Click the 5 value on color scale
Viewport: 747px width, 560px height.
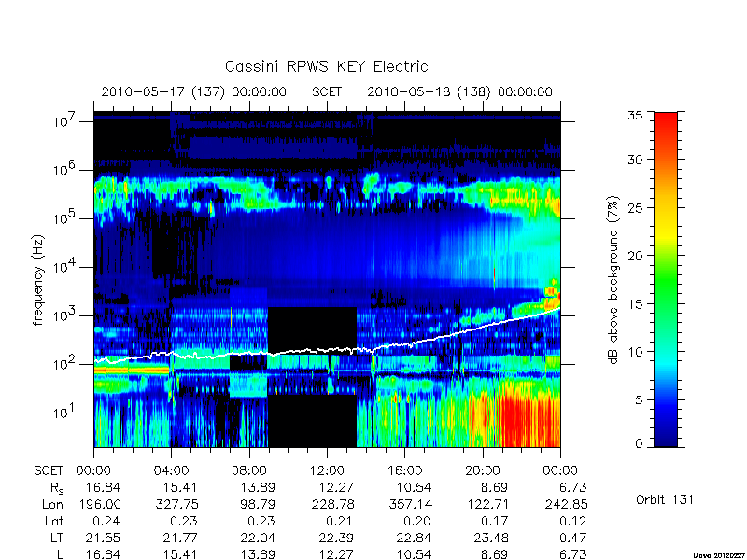point(639,400)
